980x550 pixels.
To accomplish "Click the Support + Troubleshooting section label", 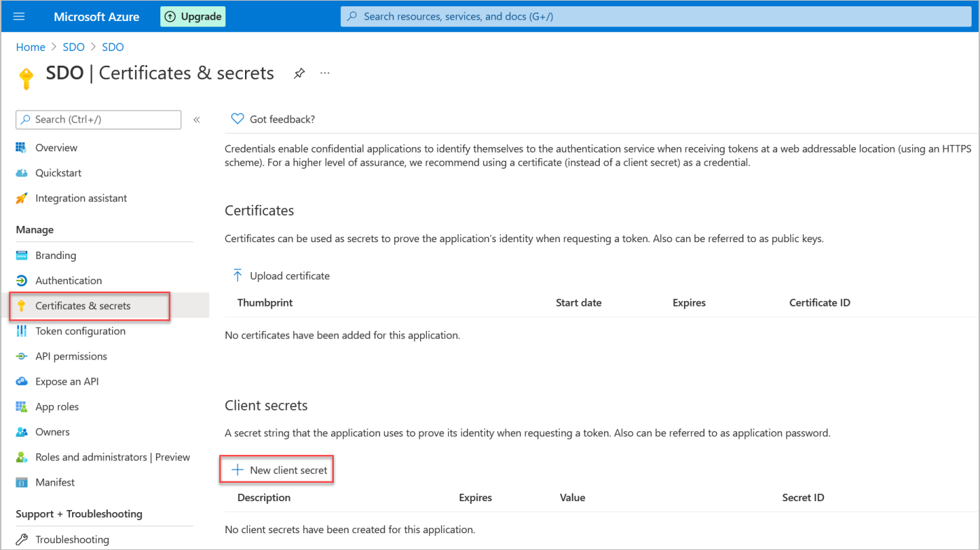I will tap(79, 514).
